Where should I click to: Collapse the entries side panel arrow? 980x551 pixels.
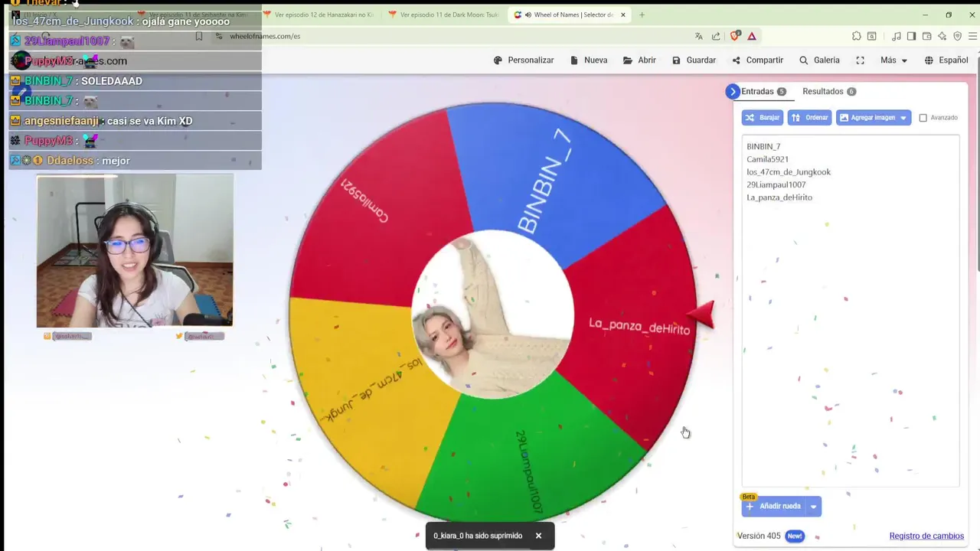click(x=733, y=91)
